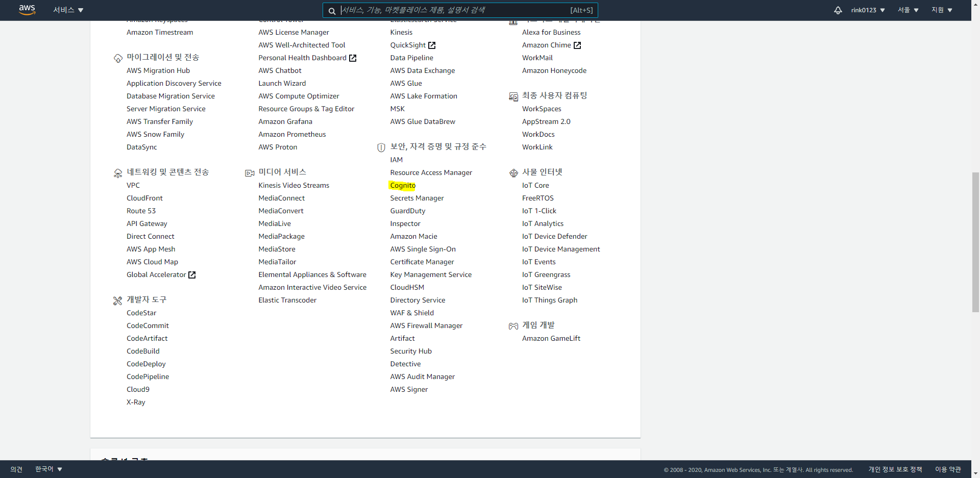Open the 지원 support dropdown
The image size is (980, 478).
point(942,10)
